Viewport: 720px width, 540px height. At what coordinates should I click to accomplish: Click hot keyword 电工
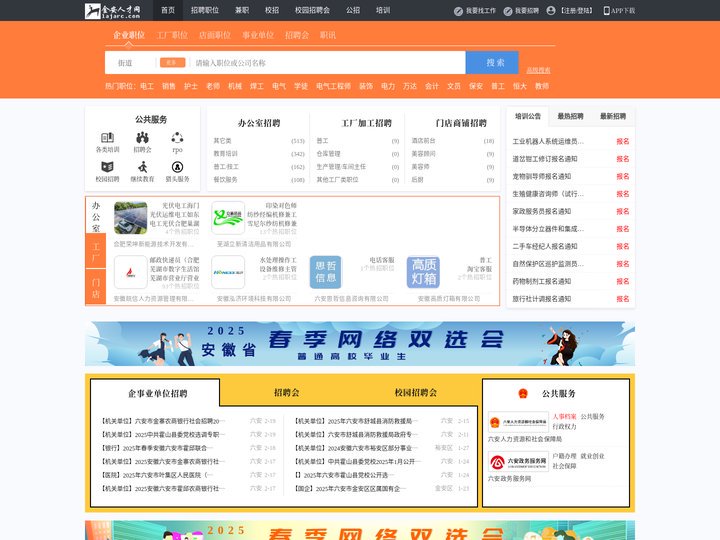click(x=147, y=86)
